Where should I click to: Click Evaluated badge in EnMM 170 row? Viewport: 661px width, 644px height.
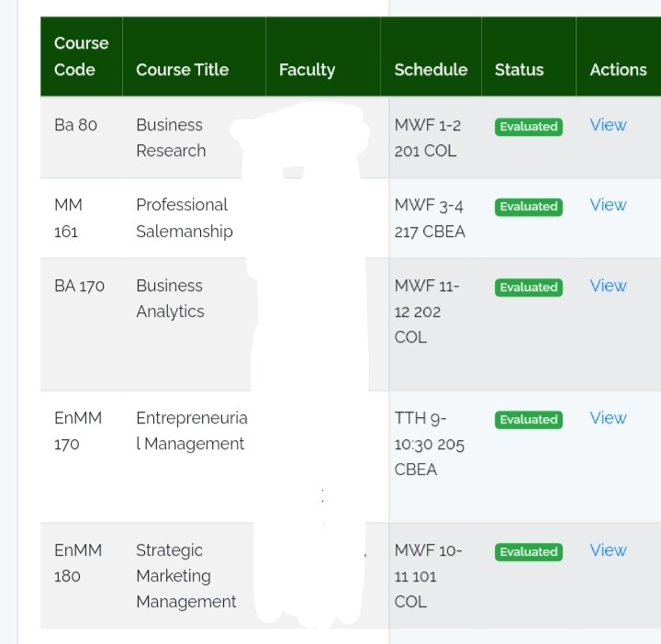[529, 420]
